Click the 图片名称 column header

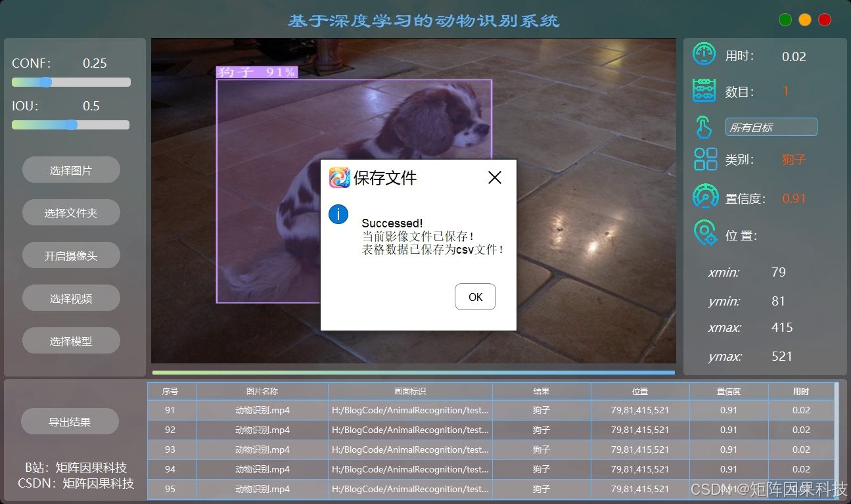pos(262,391)
